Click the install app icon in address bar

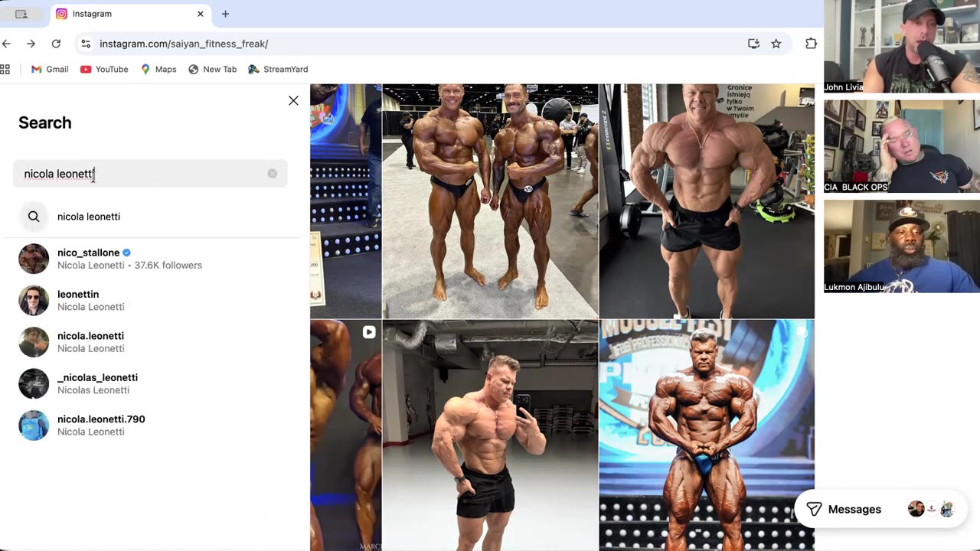753,44
